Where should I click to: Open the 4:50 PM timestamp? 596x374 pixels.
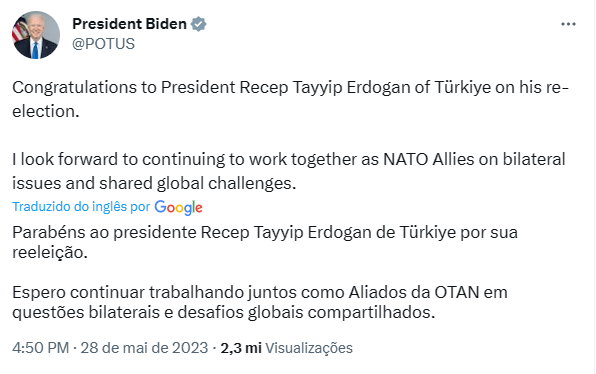(40, 348)
